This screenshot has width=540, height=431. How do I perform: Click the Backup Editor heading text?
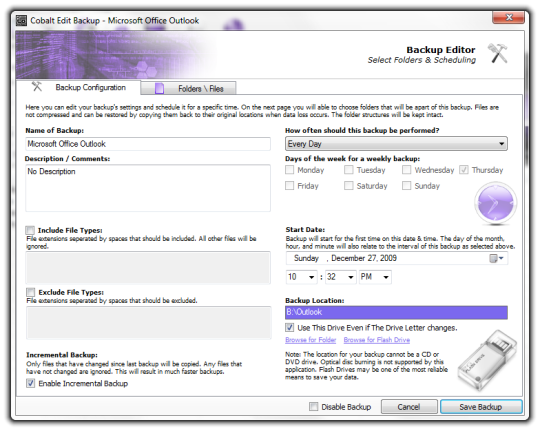441,50
